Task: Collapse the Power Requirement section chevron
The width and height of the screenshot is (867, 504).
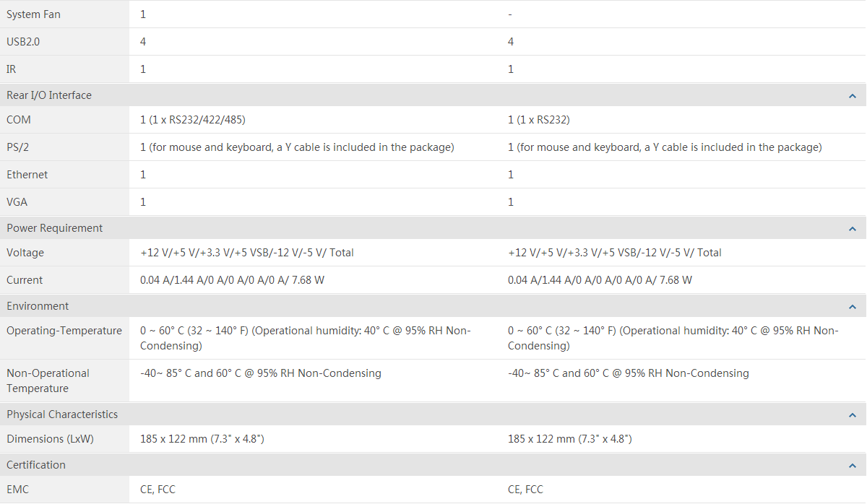Action: [x=852, y=229]
